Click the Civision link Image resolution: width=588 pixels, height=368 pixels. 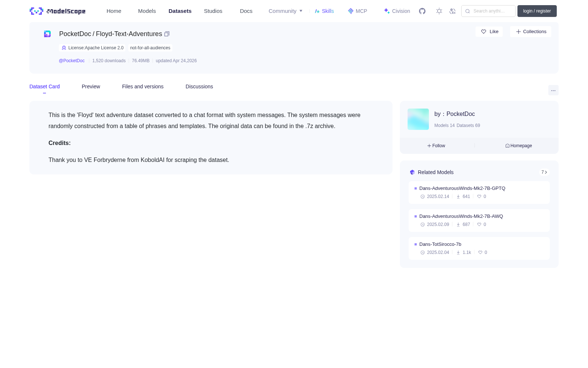397,11
